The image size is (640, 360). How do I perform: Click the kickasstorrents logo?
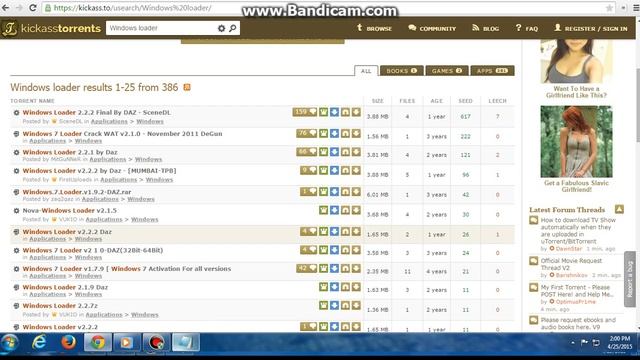pyautogui.click(x=51, y=28)
